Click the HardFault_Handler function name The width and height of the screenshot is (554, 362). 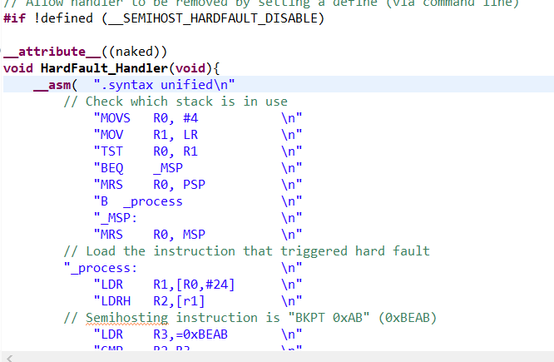tap(104, 68)
